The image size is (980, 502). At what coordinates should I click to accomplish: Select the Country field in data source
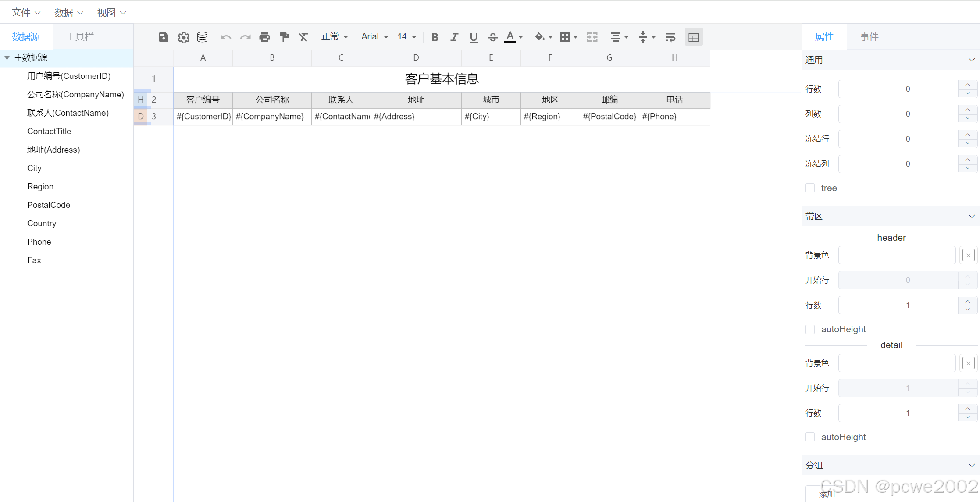(42, 223)
